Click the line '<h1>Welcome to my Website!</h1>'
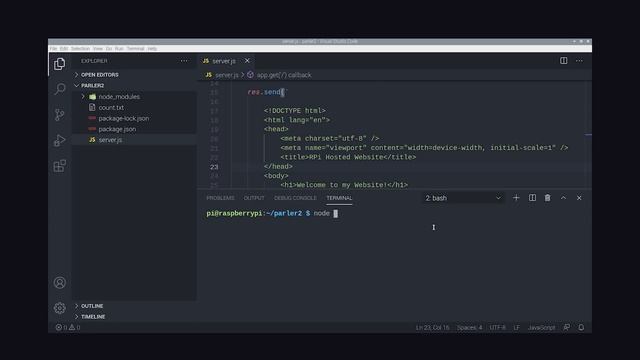This screenshot has width=640, height=360. click(344, 185)
